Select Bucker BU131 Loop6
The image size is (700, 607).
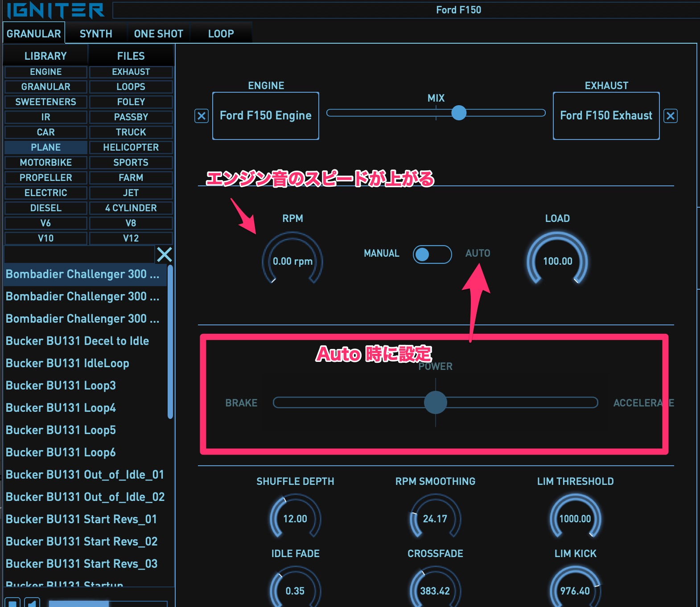(85, 452)
